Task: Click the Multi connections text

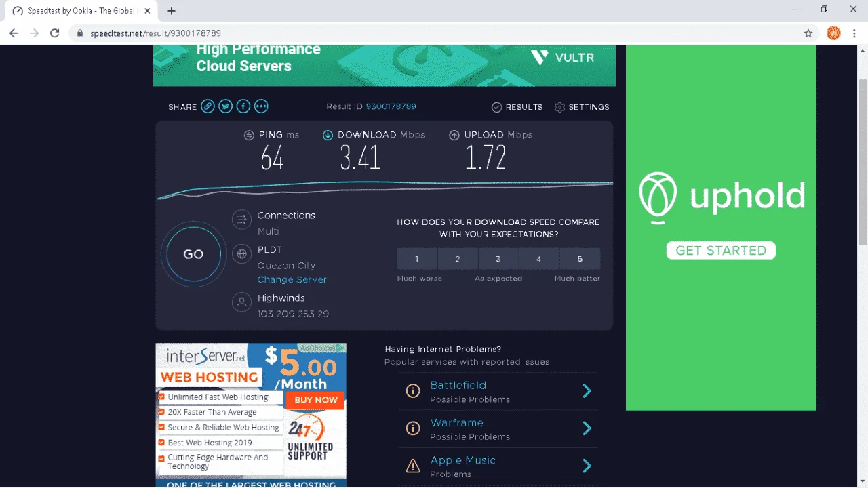Action: click(x=268, y=231)
